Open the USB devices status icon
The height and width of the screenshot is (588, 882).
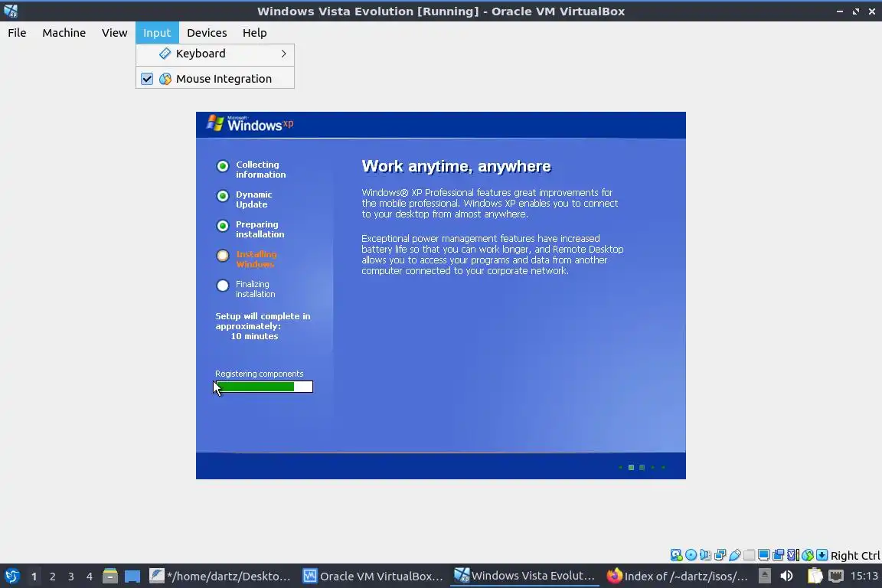735,555
